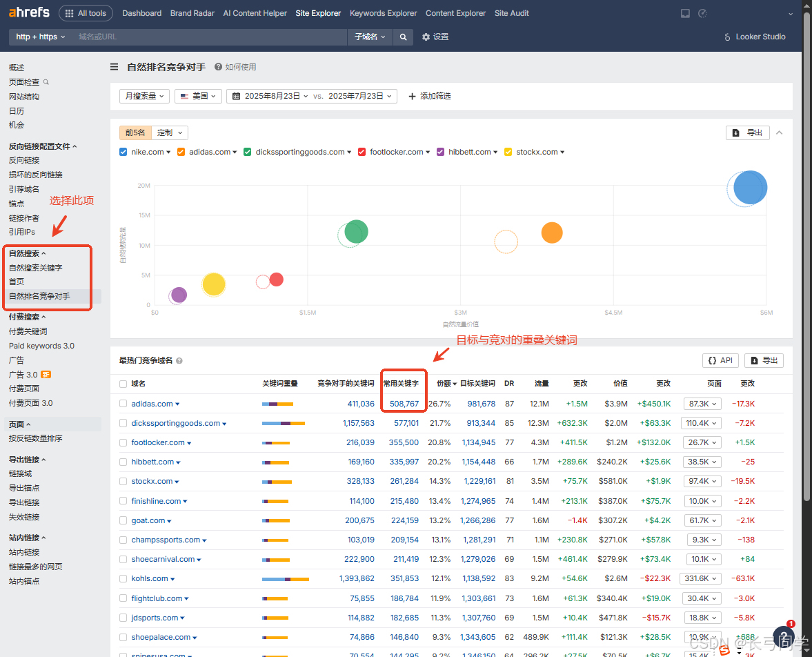Toggle the hamburger sidebar menu icon
This screenshot has height=657, width=812.
114,67
